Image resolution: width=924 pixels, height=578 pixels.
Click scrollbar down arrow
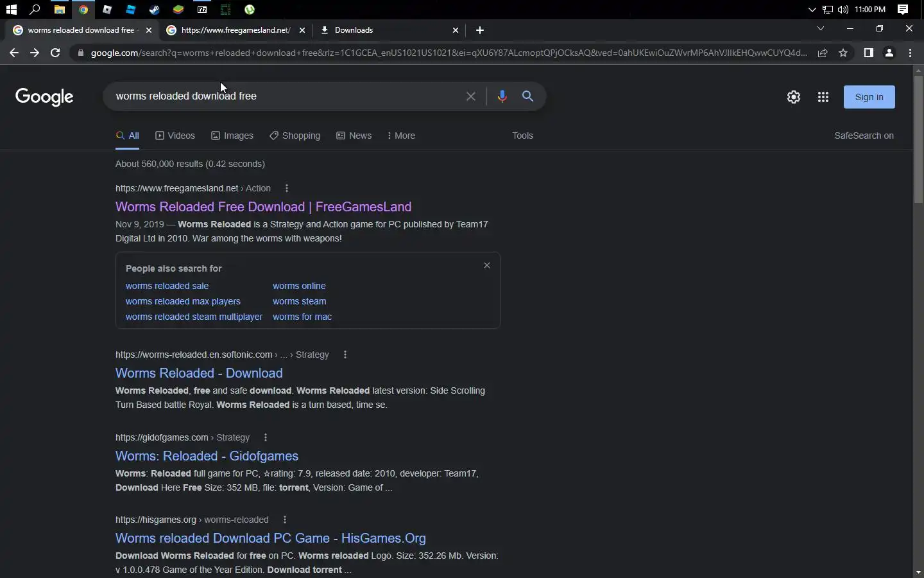[918, 572]
